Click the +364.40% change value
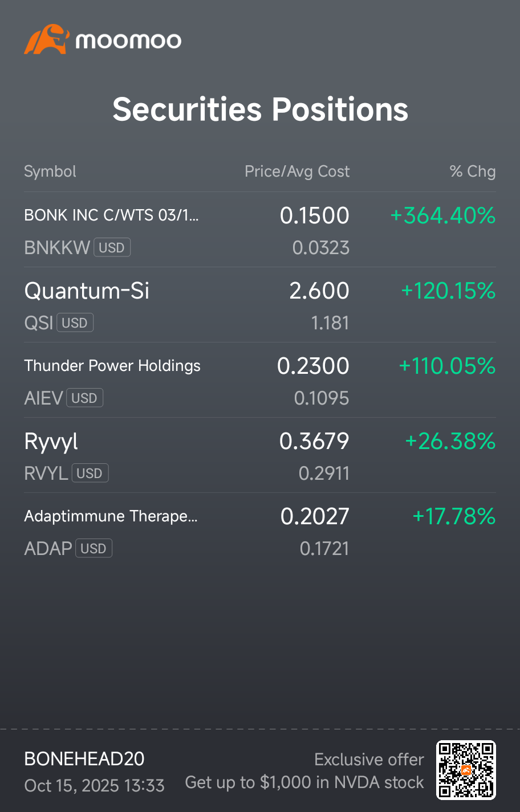 pos(443,215)
